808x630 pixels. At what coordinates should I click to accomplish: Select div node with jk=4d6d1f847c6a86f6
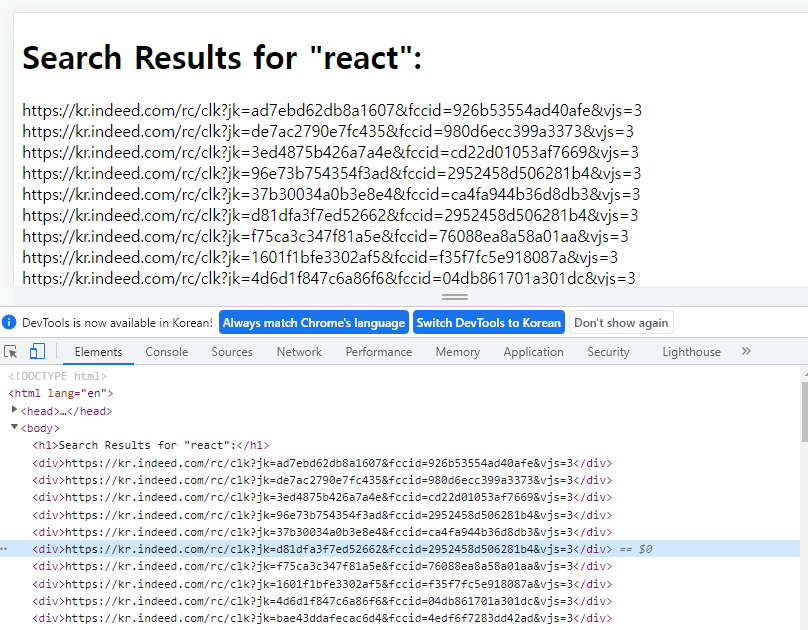[322, 601]
